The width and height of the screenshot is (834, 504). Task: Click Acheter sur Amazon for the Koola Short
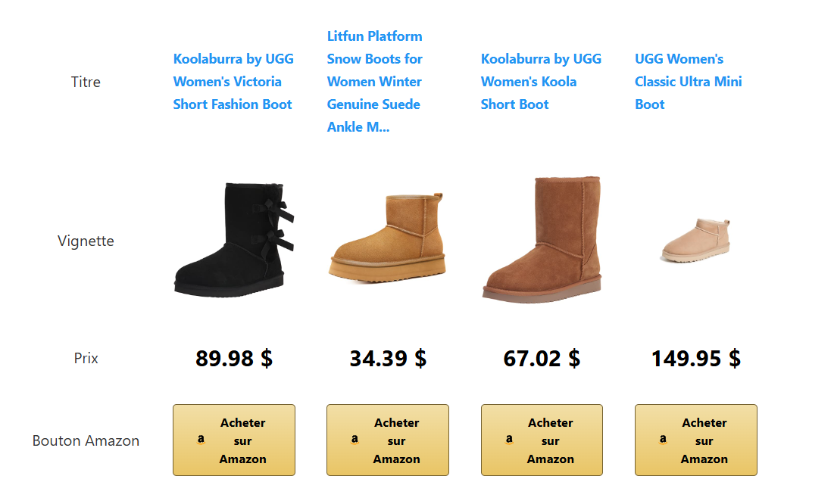point(542,440)
